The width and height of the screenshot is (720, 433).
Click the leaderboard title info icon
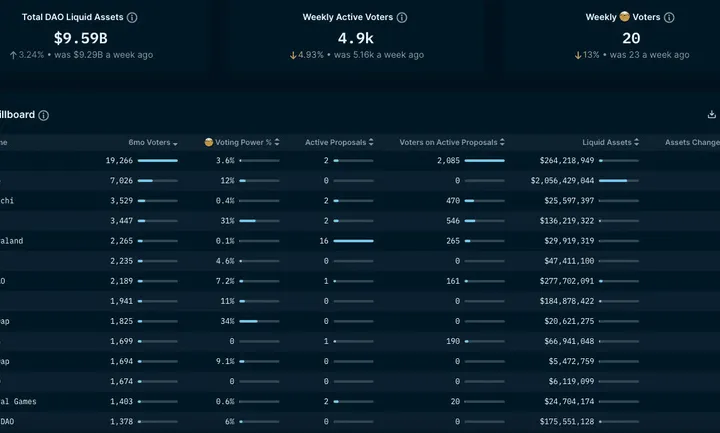(x=44, y=116)
